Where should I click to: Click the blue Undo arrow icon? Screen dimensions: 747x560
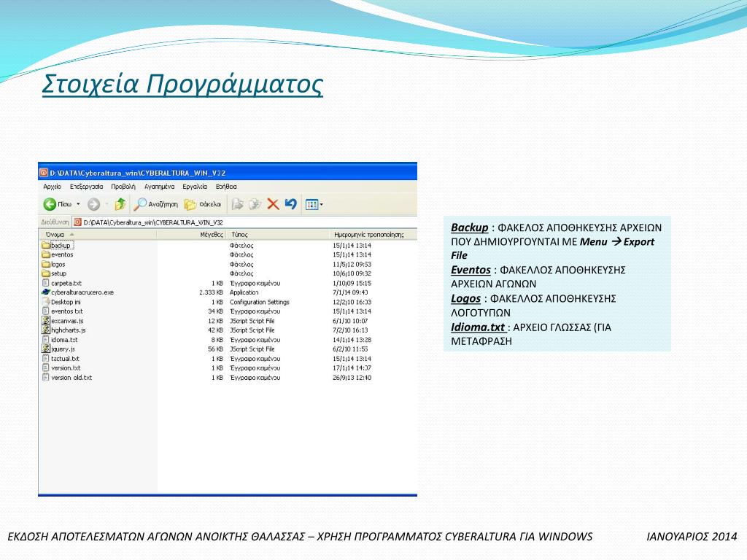click(x=290, y=204)
